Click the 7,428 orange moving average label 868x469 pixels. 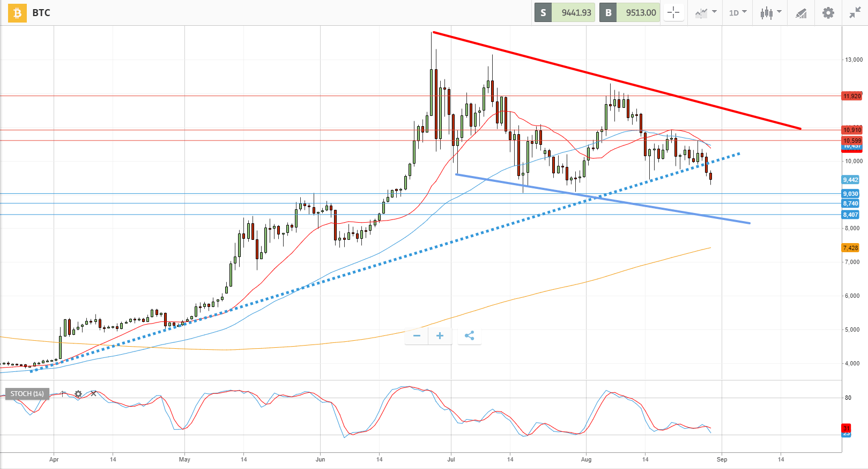pyautogui.click(x=850, y=248)
